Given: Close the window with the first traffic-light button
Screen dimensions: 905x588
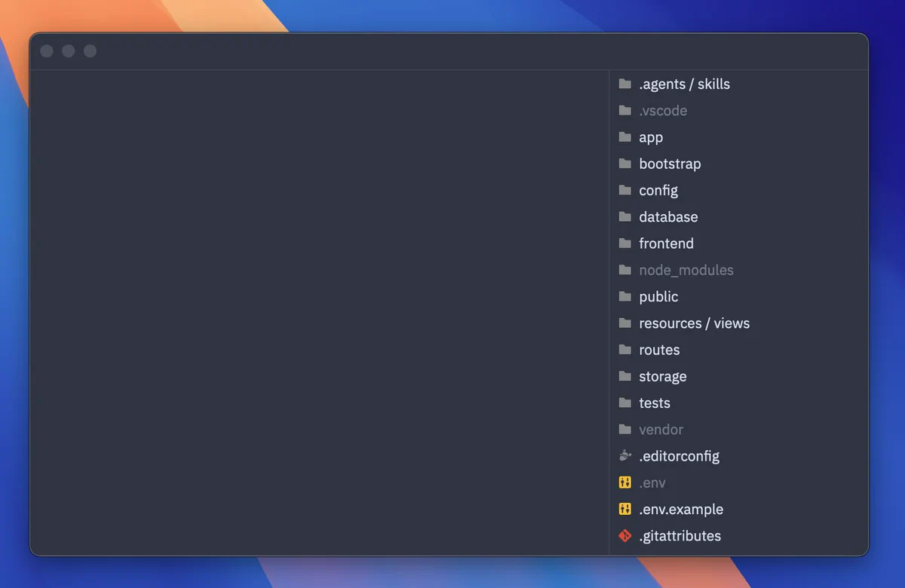Looking at the screenshot, I should pyautogui.click(x=47, y=51).
